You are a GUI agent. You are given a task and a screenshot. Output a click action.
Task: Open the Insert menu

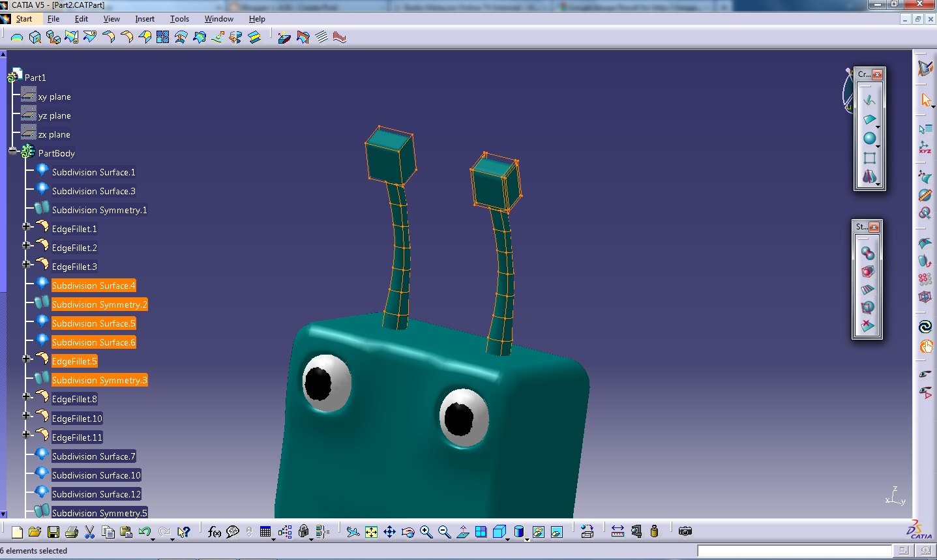click(x=144, y=19)
